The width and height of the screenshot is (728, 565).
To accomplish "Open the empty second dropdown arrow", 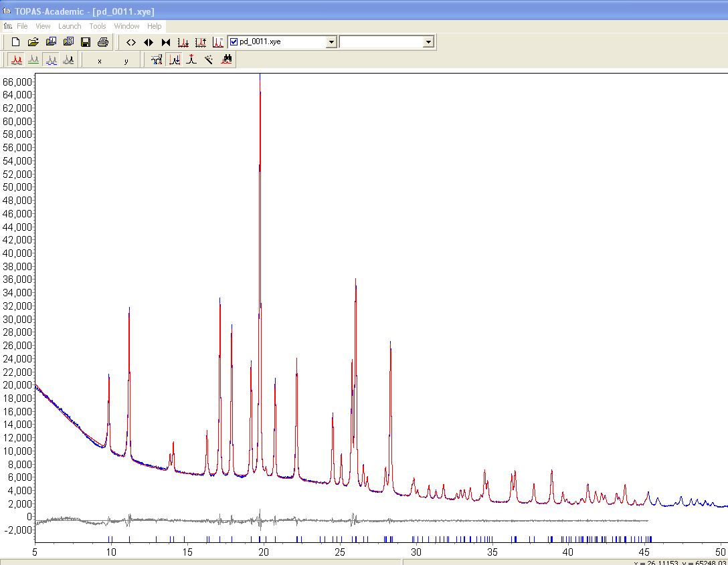I will (428, 42).
